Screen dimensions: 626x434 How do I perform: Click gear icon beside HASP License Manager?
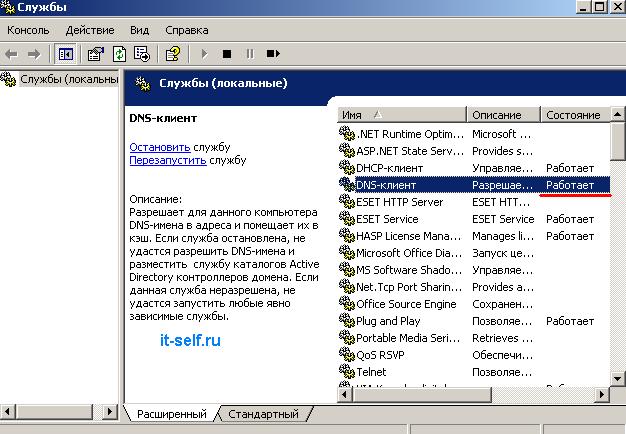pyautogui.click(x=347, y=235)
